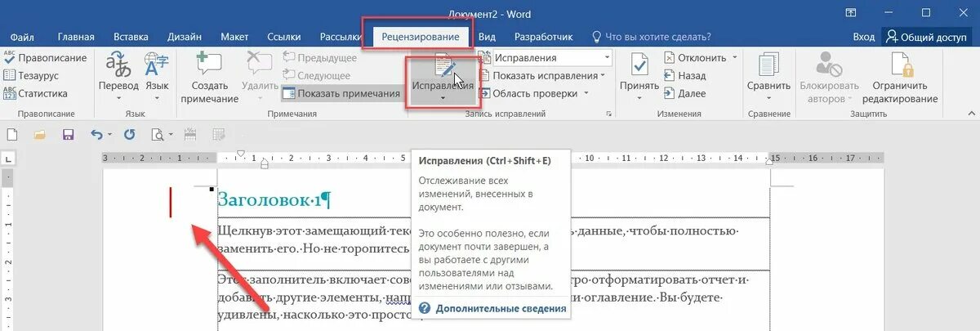Image resolution: width=980 pixels, height=331 pixels.
Task: Go to Предыдущее comment
Action: point(319,58)
